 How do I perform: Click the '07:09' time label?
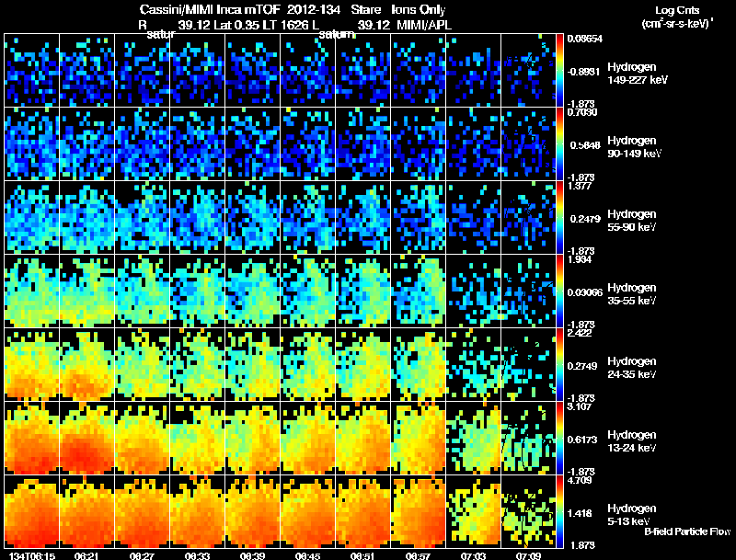pos(528,555)
